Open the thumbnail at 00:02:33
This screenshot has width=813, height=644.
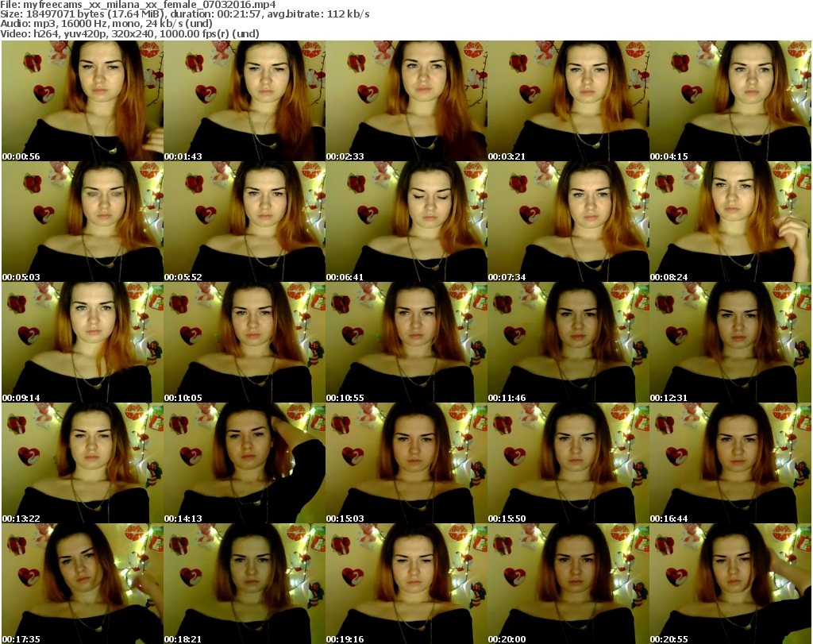[x=406, y=101]
